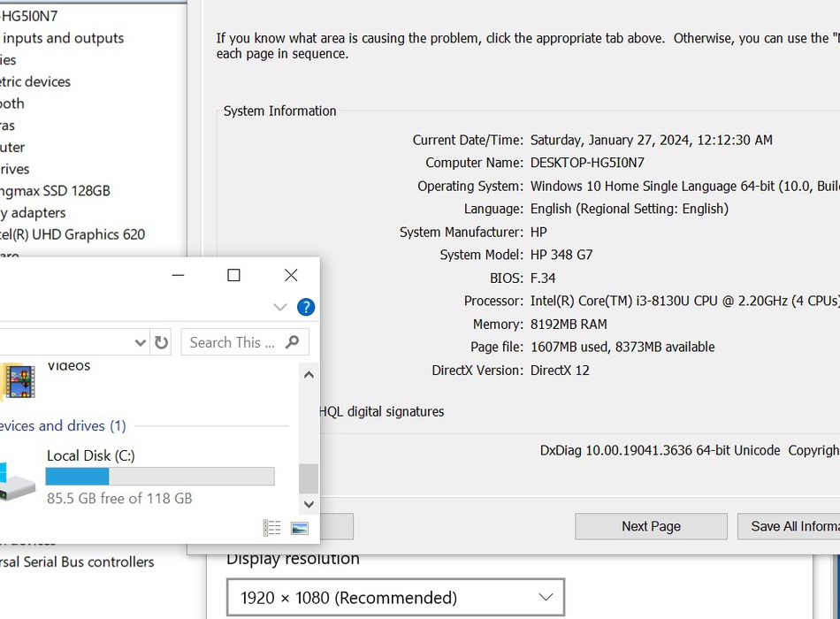Screen dimensions: 840x619
Task: Select the Kingmax SSD 128GB entry
Action: point(55,191)
